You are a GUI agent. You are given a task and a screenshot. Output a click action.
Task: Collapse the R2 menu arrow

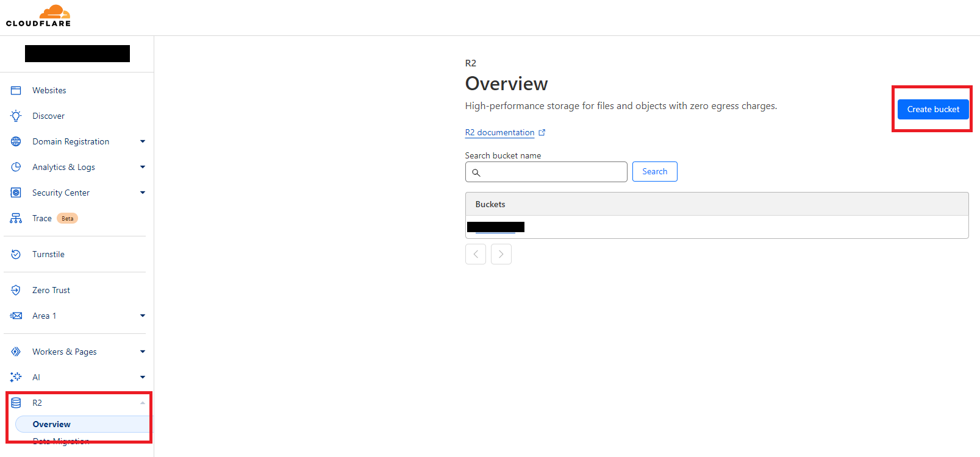143,403
